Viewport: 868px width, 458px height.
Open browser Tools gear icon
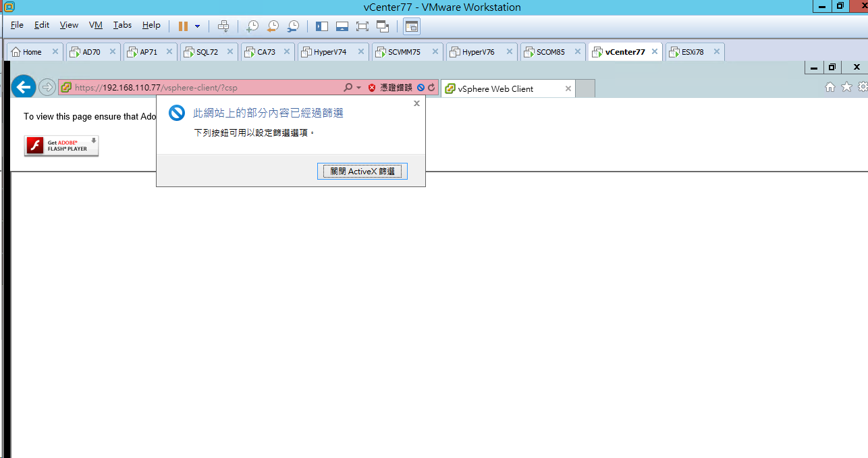pos(863,87)
